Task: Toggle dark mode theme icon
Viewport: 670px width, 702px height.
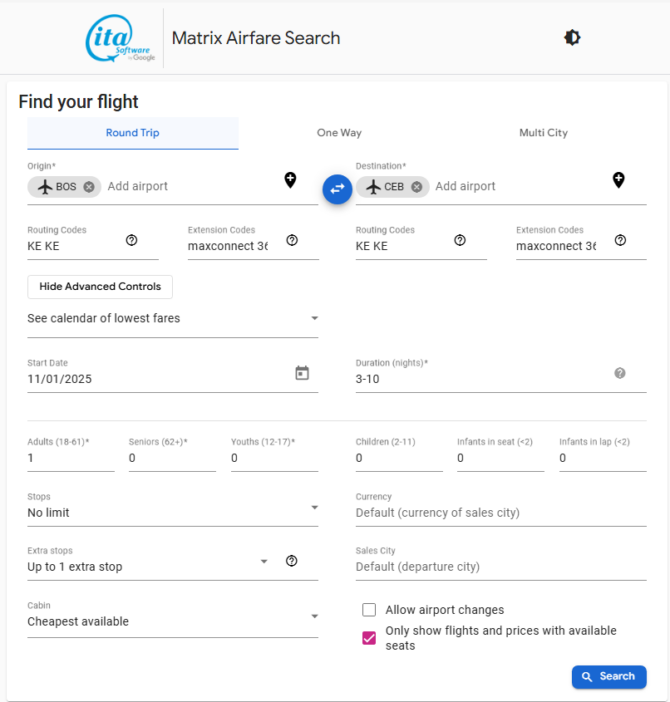Action: pyautogui.click(x=572, y=38)
